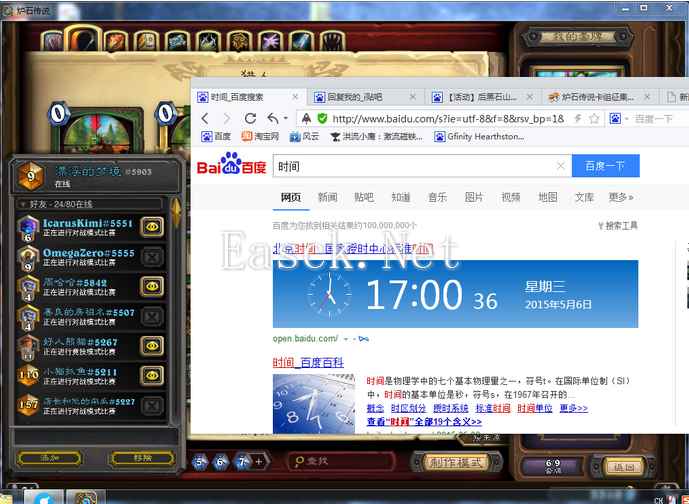This screenshot has width=689, height=504.
Task: Click the 制作模式 crafting mode button
Action: [457, 462]
